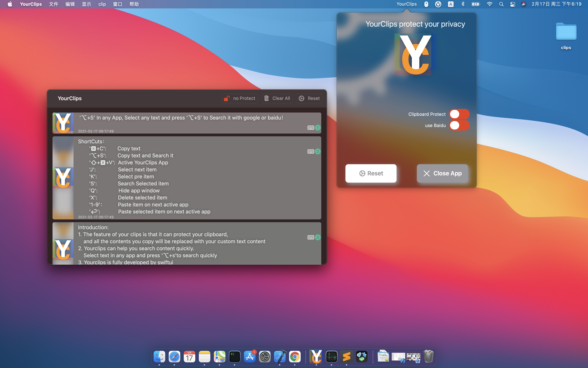The image size is (588, 368).
Task: Open Google Chrome from the Dock
Action: pos(295,357)
